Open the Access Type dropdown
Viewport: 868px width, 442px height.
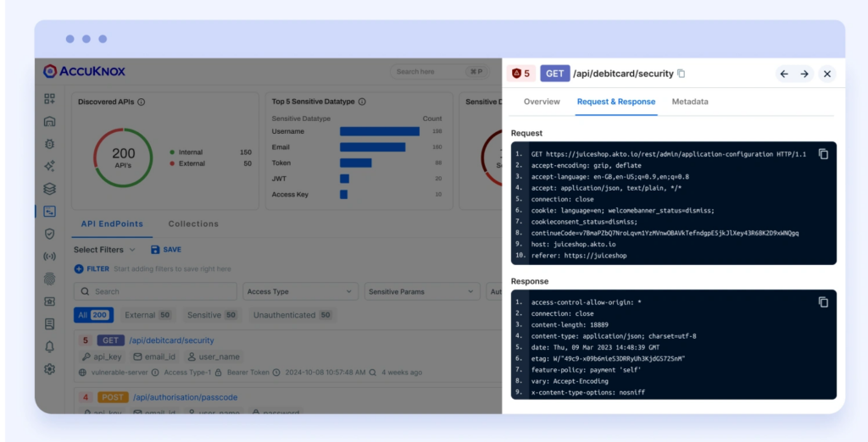coord(299,291)
